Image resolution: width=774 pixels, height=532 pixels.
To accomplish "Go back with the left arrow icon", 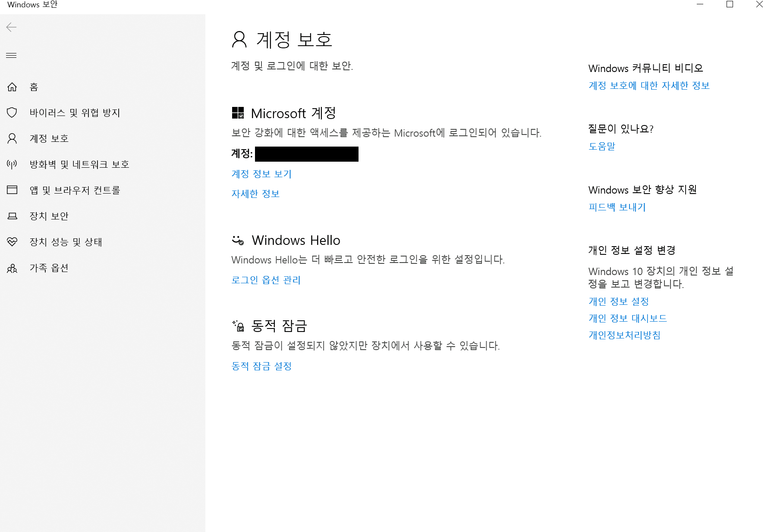I will click(x=11, y=27).
